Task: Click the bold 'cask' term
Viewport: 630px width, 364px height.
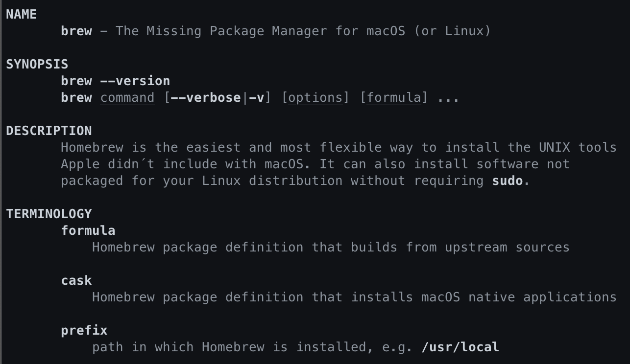Action: [x=76, y=281]
